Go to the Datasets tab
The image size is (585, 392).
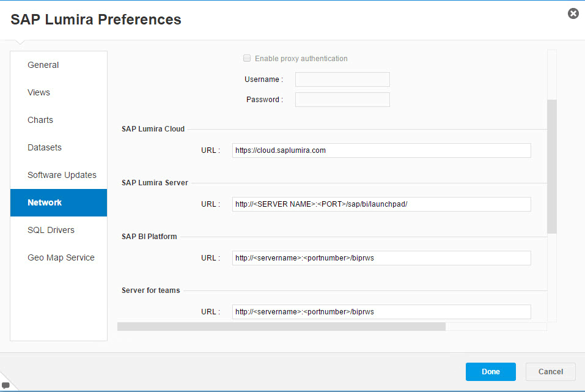(x=45, y=147)
